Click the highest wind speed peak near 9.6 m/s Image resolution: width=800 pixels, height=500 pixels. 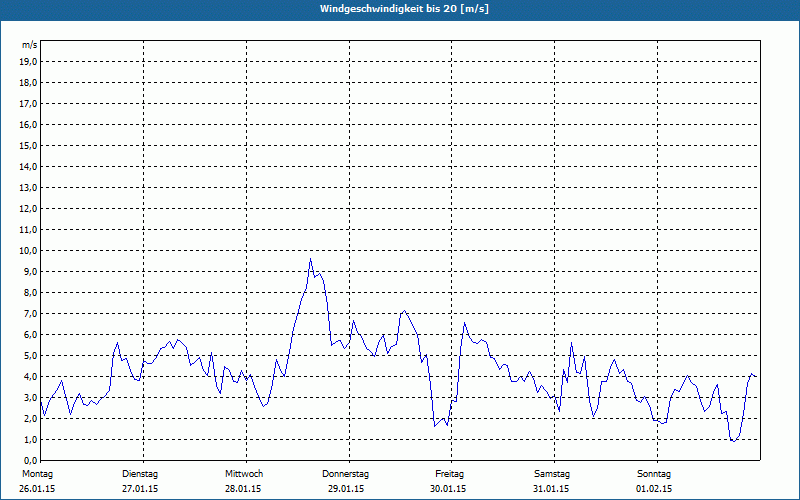(310, 259)
